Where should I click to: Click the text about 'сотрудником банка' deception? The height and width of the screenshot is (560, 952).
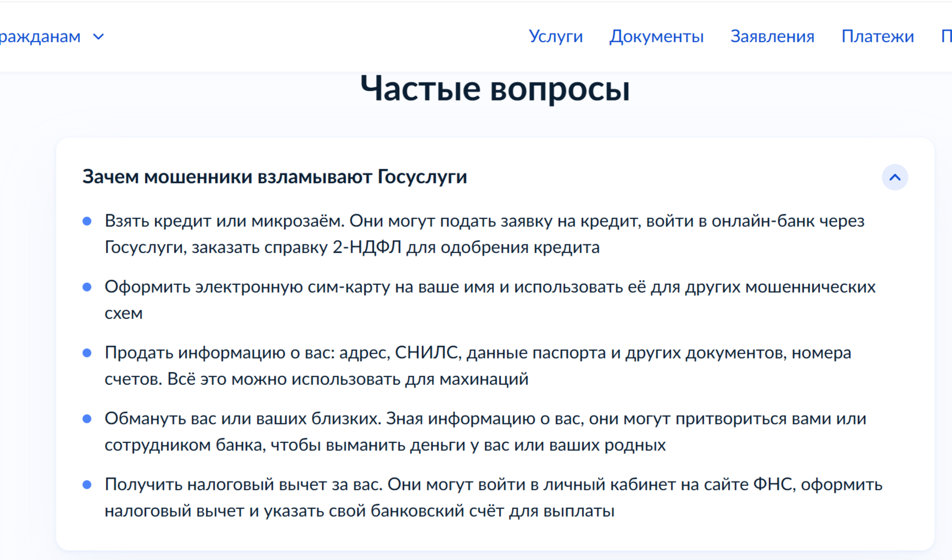(x=384, y=445)
